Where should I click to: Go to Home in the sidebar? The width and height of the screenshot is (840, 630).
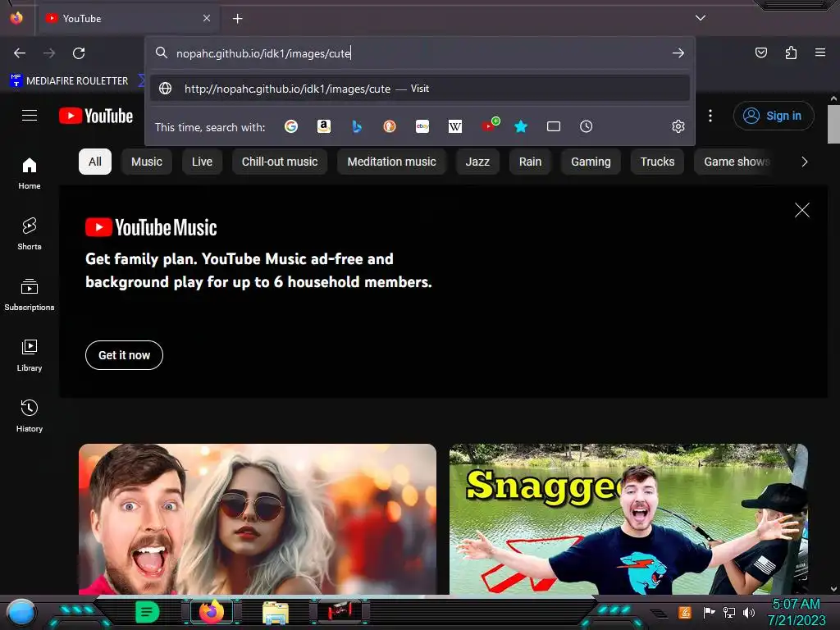(30, 174)
